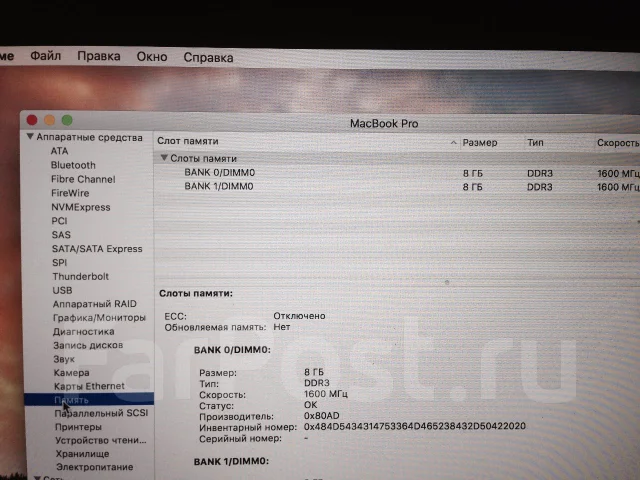
Task: Select Графика/Мониторы in the sidebar
Action: tap(99, 318)
